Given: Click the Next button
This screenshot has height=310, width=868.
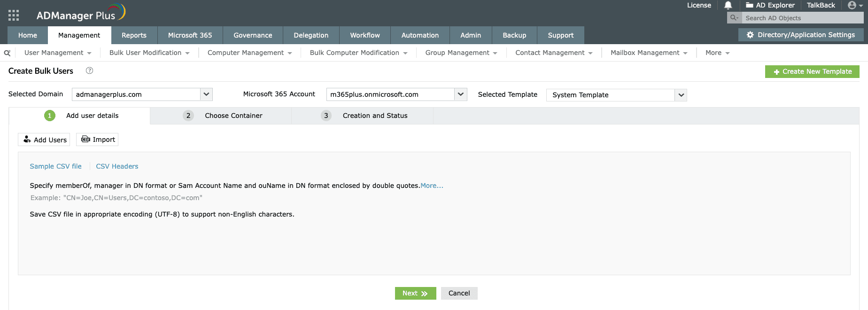Looking at the screenshot, I should [415, 293].
